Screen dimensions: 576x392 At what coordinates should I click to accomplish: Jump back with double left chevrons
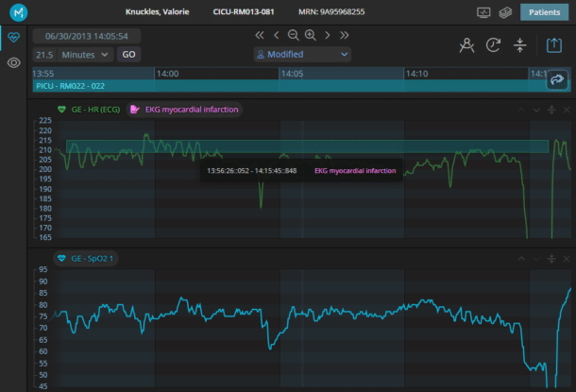pyautogui.click(x=260, y=35)
